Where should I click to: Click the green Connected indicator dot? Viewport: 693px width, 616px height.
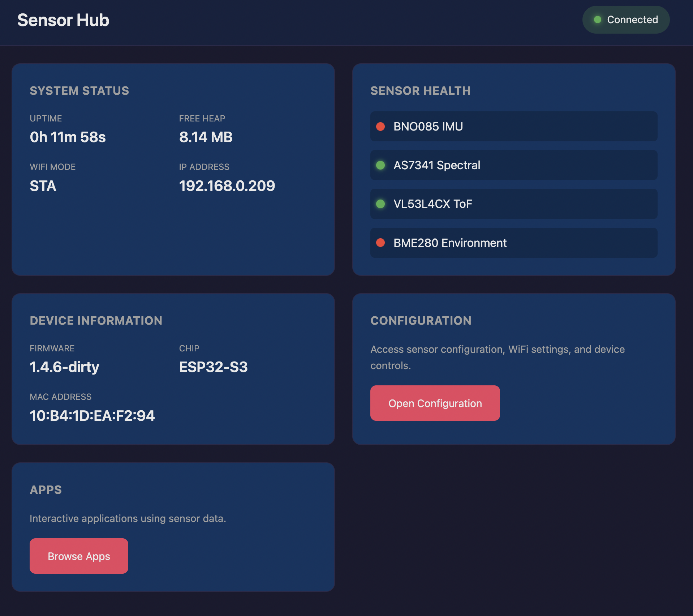[x=598, y=20]
